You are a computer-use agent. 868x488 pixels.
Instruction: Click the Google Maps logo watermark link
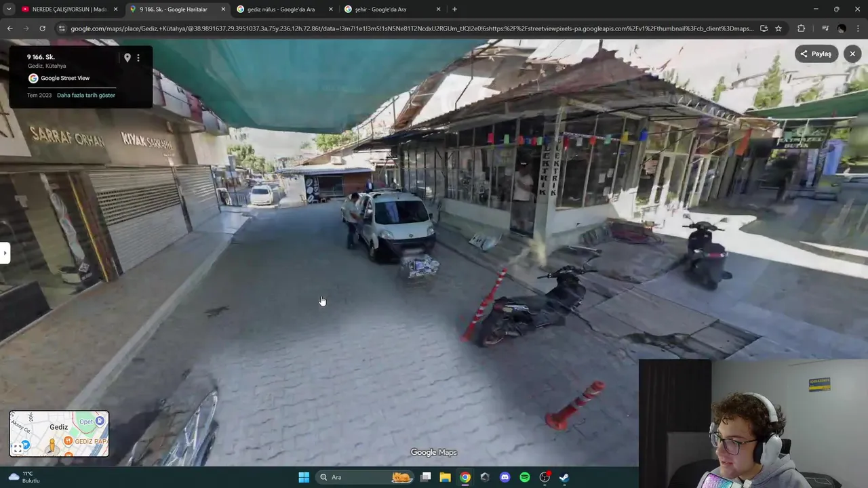(434, 452)
